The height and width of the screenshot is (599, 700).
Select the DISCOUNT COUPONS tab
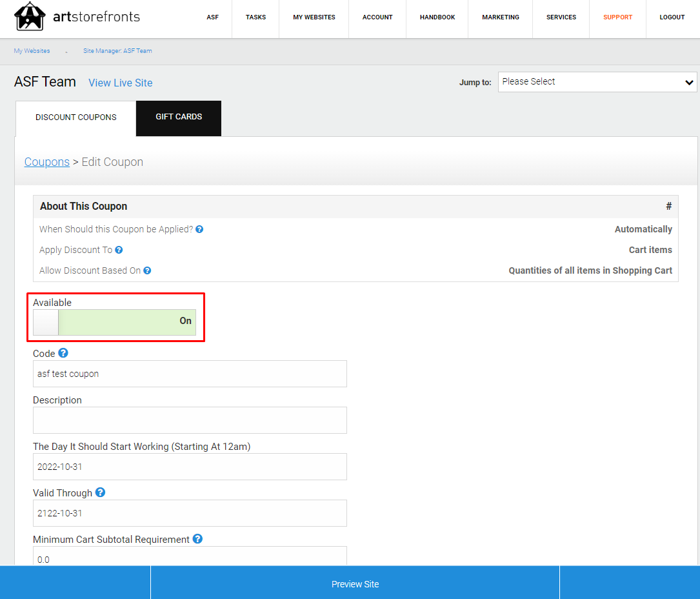pos(75,118)
